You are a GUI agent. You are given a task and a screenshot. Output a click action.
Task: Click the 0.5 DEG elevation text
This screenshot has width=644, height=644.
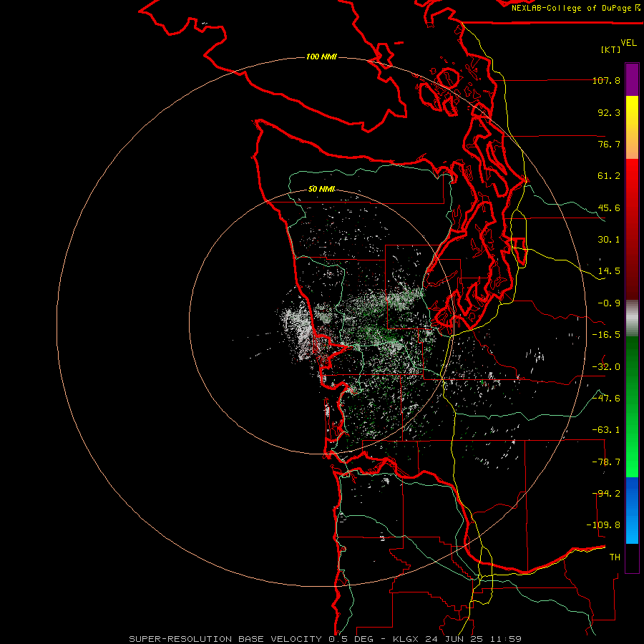click(353, 639)
